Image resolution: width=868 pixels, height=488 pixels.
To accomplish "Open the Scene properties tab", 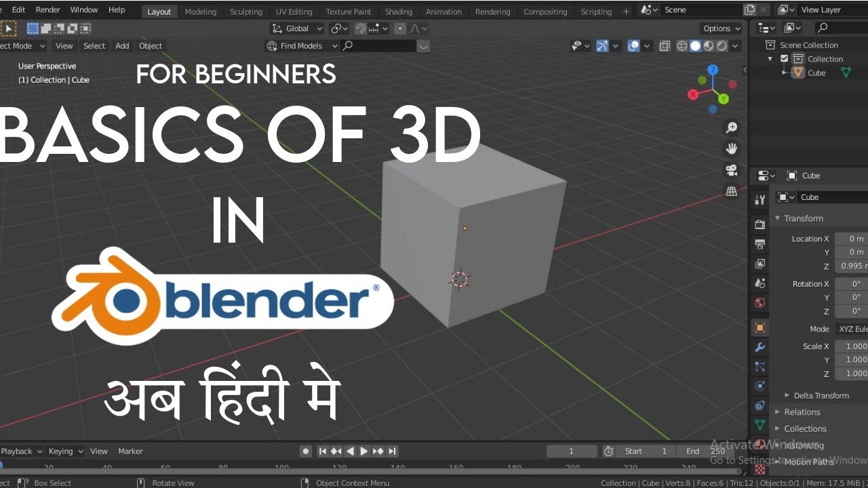I will click(760, 283).
